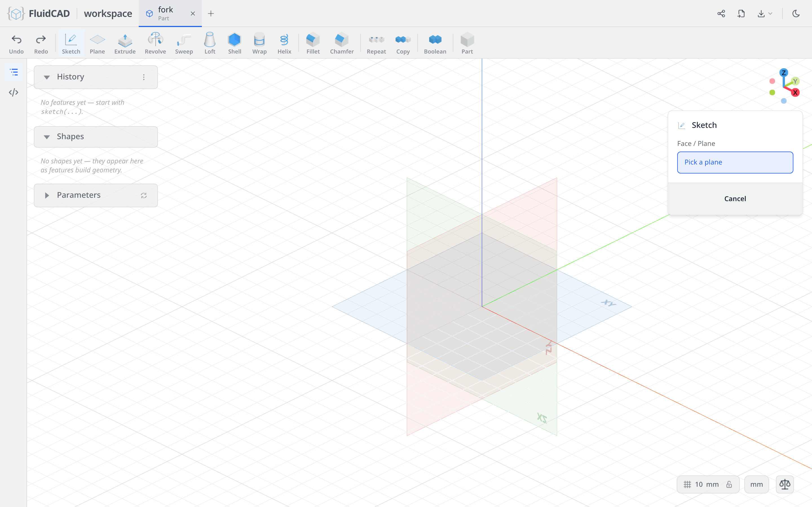Open the download dropdown arrow
This screenshot has height=507, width=812.
pos(770,14)
